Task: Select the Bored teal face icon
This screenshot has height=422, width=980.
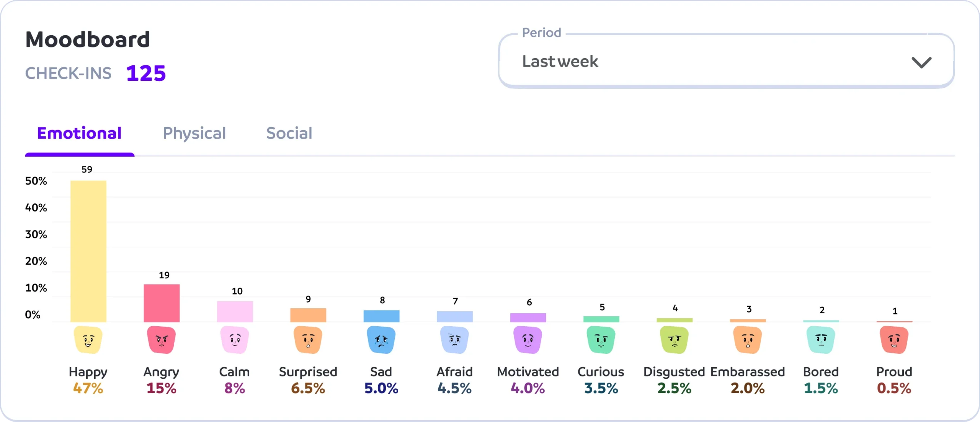Action: [821, 340]
